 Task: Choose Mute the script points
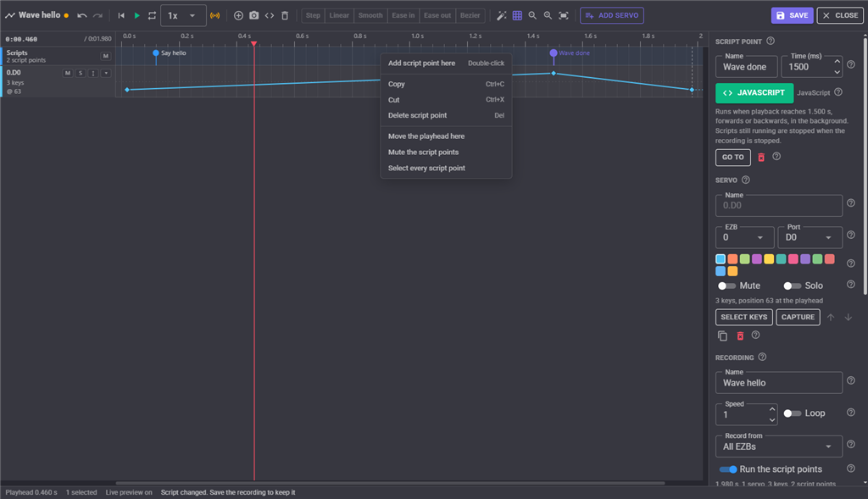(446, 152)
